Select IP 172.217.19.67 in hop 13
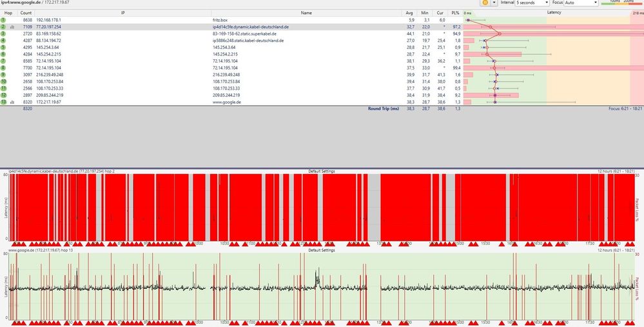Screen dimensions: 644x327 click(48, 102)
